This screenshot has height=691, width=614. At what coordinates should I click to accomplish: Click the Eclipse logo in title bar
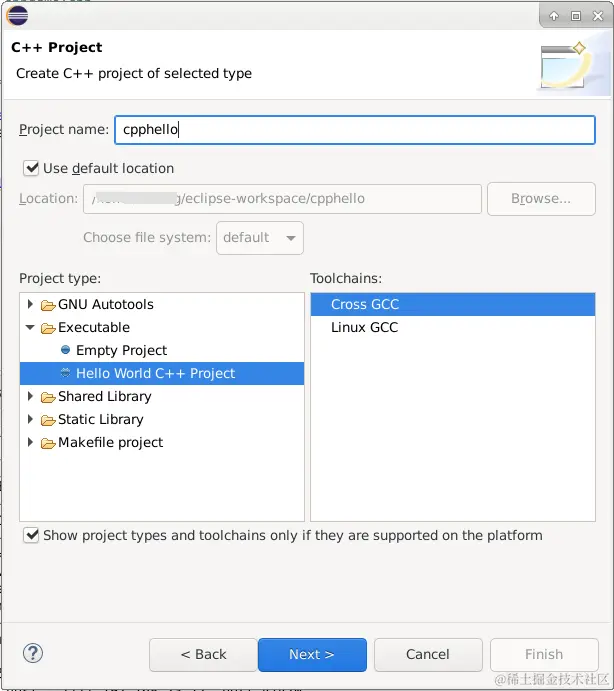(x=16, y=15)
